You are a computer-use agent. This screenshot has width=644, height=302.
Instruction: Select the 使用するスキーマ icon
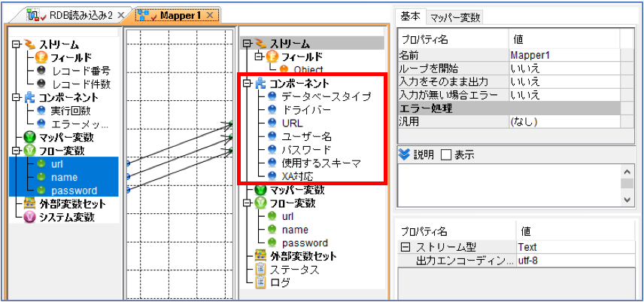tap(272, 163)
